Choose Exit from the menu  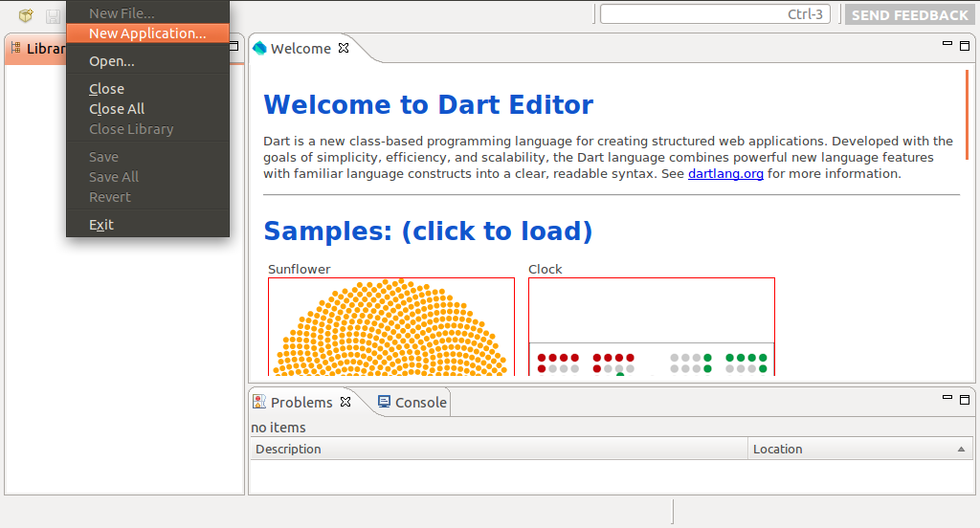tap(147, 225)
